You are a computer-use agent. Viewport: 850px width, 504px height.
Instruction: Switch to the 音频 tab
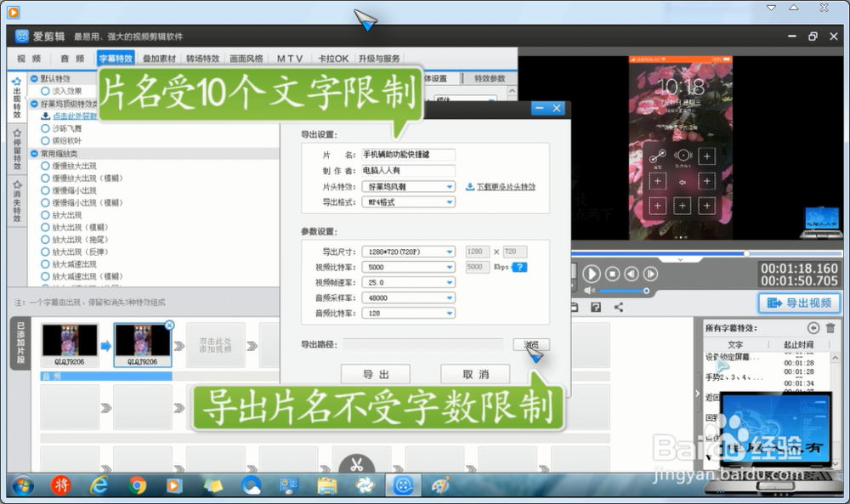[72, 59]
